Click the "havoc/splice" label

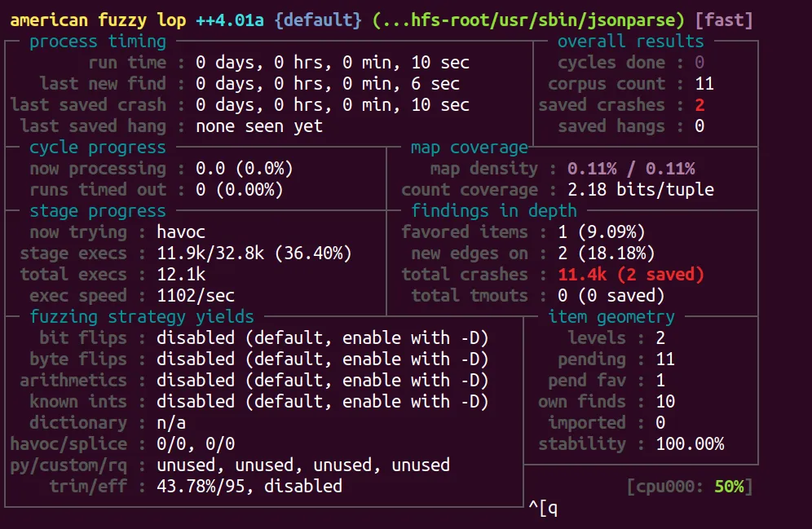pos(68,444)
